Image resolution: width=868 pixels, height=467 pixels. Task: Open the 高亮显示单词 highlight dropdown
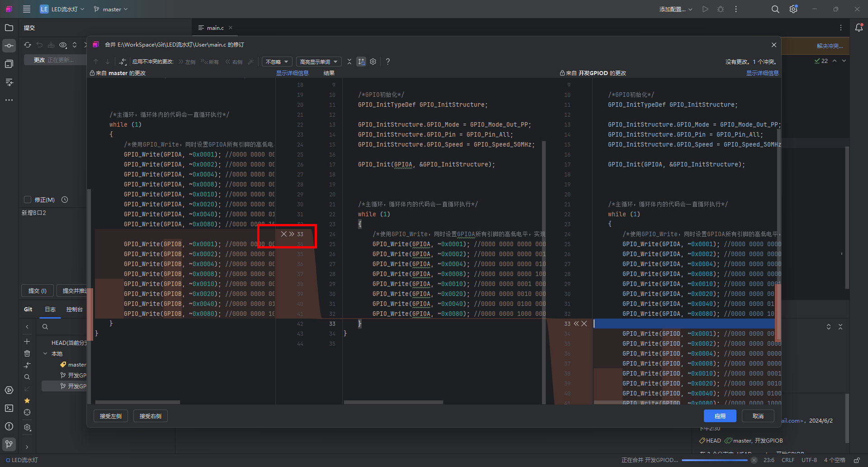(x=318, y=62)
